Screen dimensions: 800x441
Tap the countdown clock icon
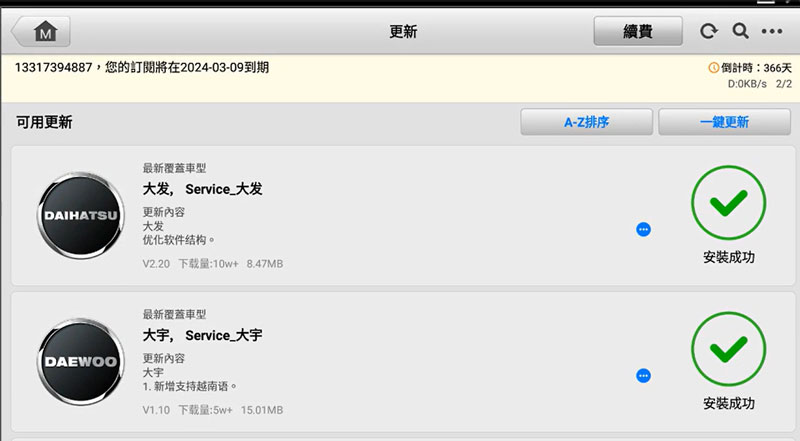(x=713, y=67)
